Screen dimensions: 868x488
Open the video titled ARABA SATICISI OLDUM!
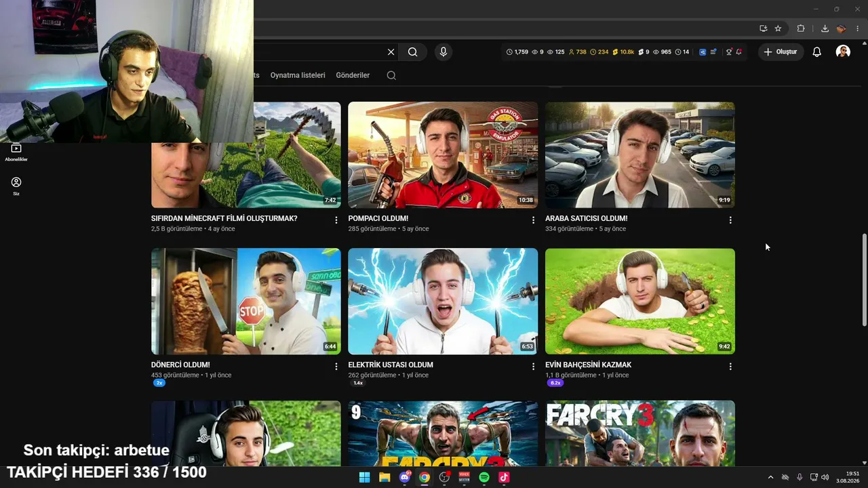pos(587,219)
